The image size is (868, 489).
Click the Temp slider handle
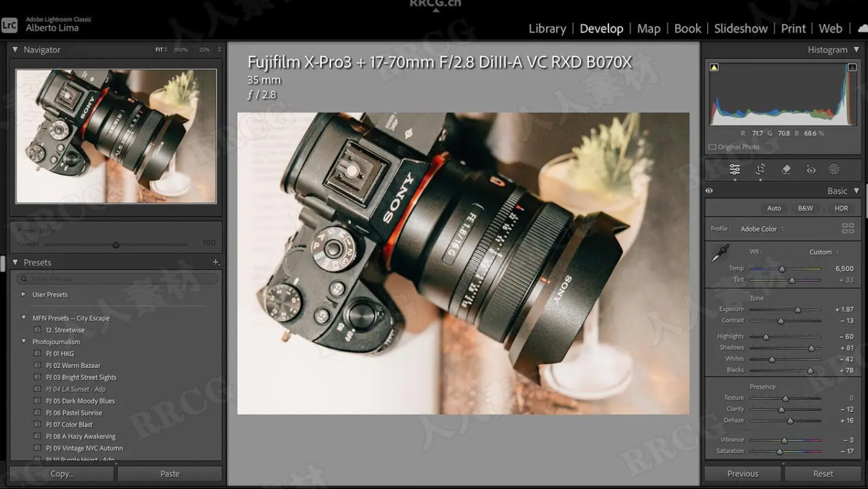pyautogui.click(x=782, y=270)
